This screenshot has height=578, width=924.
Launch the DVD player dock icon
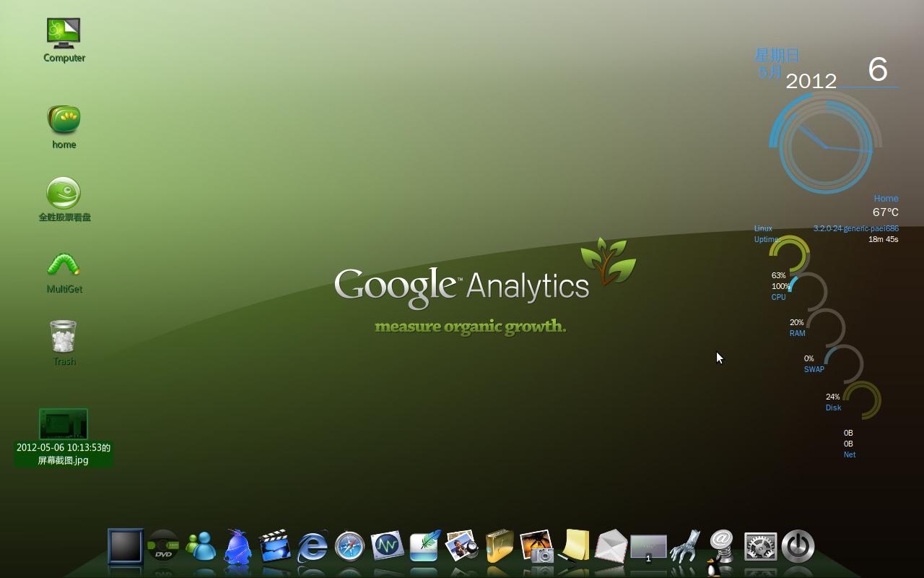click(x=163, y=546)
